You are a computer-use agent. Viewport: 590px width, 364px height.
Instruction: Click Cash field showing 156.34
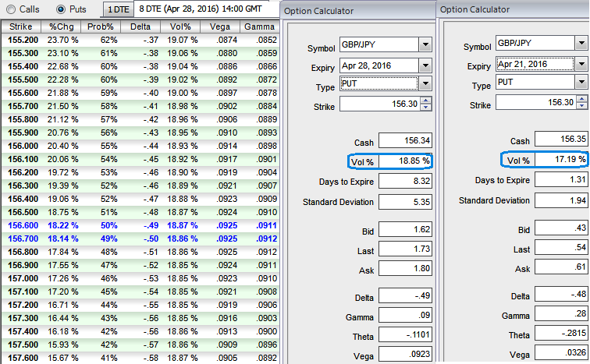tap(404, 141)
